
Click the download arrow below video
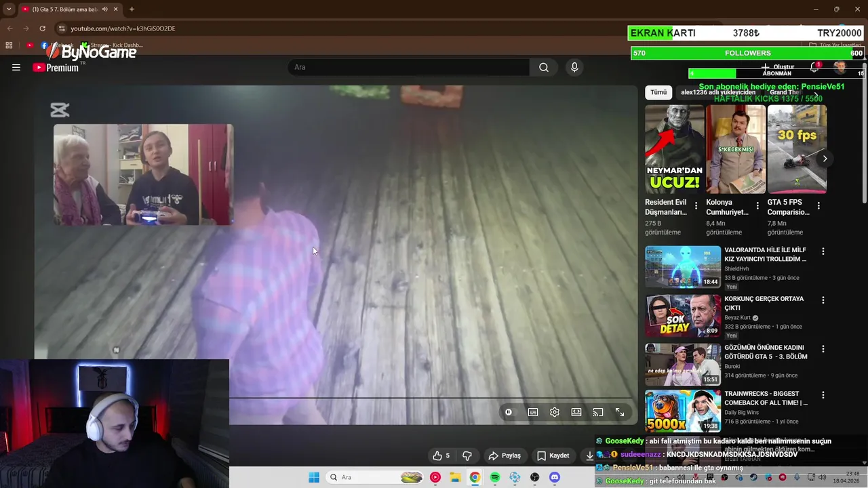click(589, 455)
